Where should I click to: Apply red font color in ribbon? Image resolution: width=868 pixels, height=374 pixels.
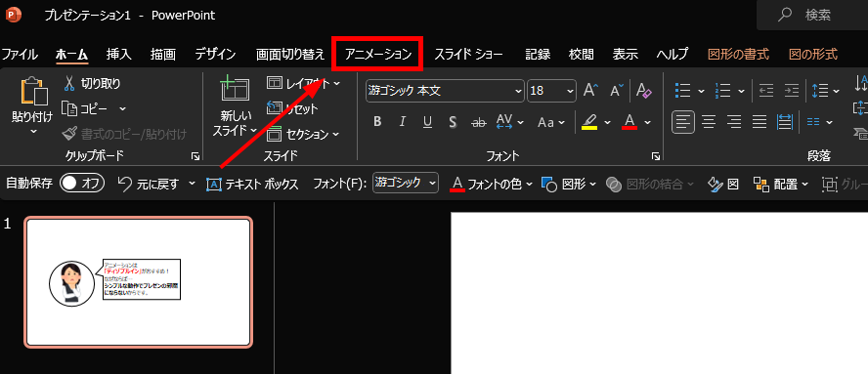[x=629, y=122]
